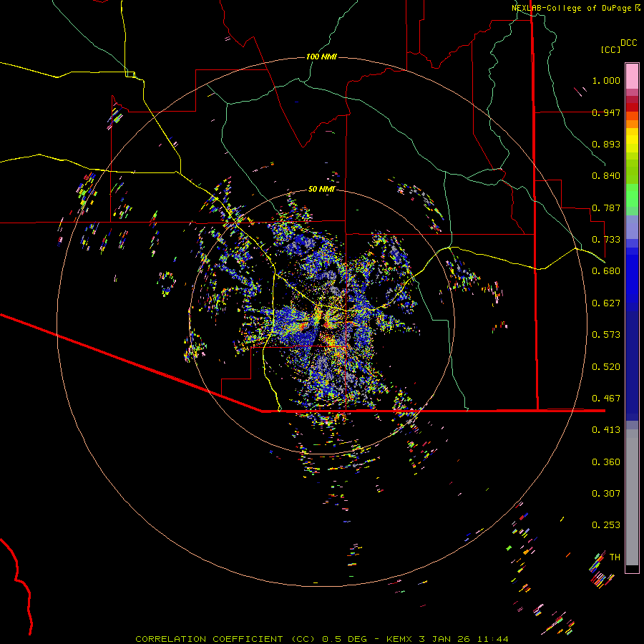Viewport: 644px width, 644px height.
Task: Click the DCC product label
Action: point(629,43)
